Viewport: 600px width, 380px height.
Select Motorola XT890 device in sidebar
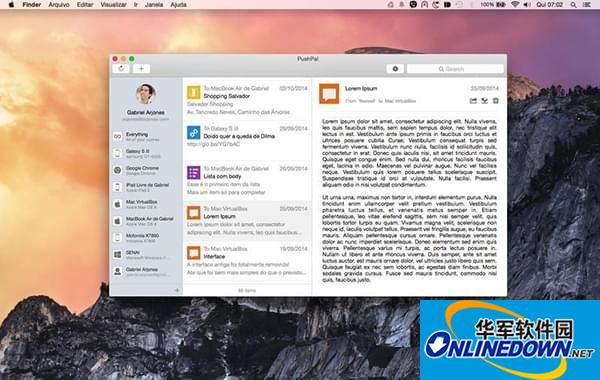click(x=146, y=238)
